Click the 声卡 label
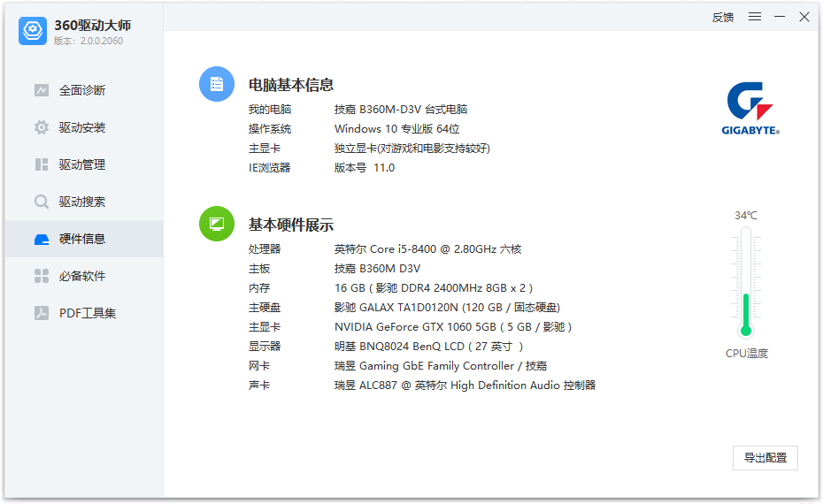This screenshot has width=823, height=504. coord(259,386)
